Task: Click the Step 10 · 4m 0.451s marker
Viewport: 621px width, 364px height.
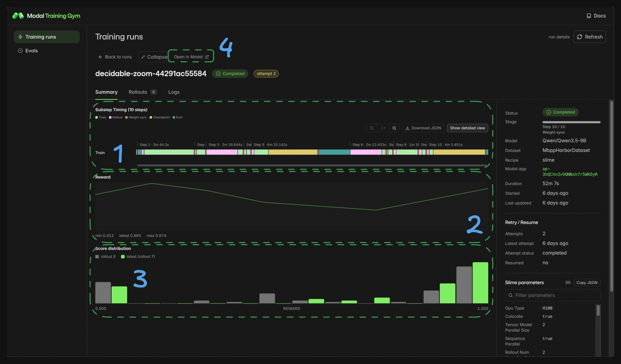Action: [x=446, y=145]
